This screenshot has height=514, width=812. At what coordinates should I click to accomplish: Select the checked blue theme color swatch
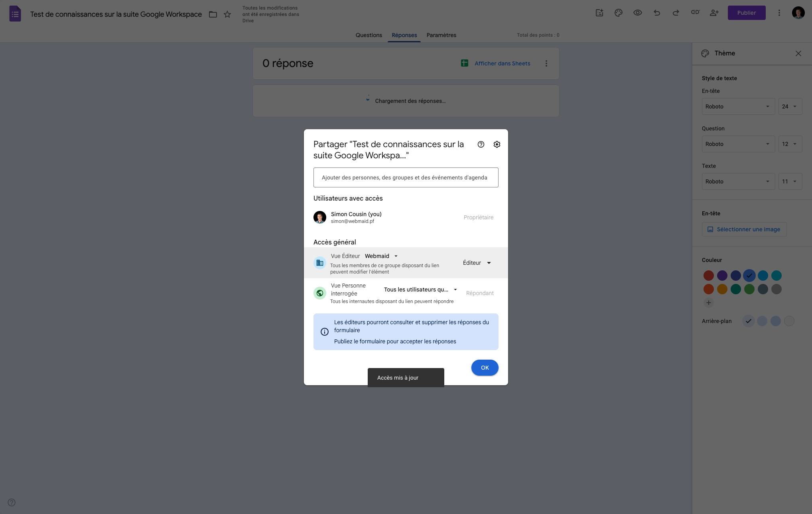pos(749,276)
